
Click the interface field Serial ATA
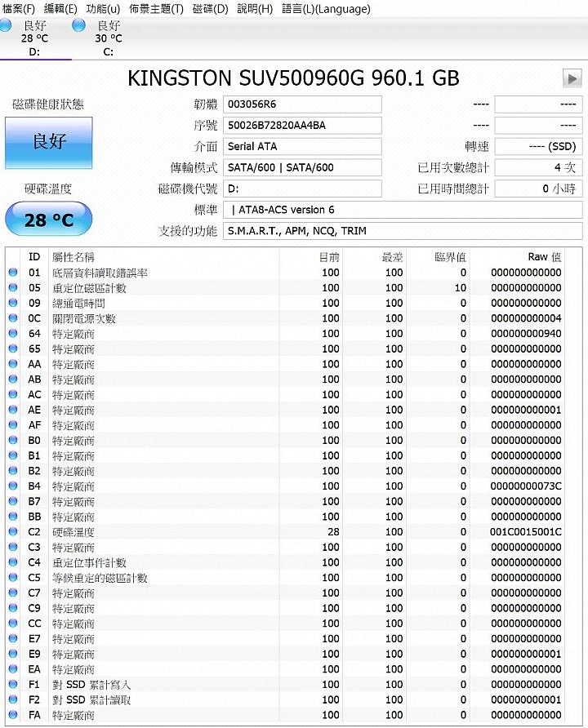point(302,146)
